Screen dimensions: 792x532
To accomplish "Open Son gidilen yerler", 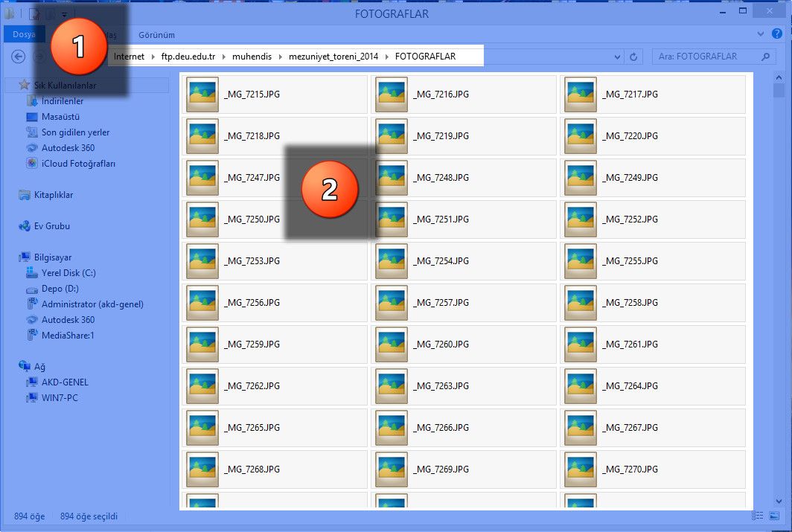I will 75,132.
